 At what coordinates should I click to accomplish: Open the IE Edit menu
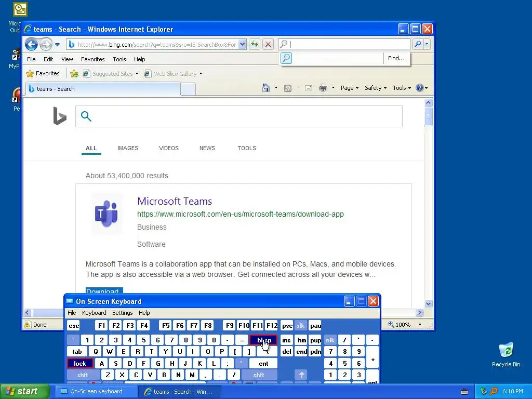tap(48, 59)
